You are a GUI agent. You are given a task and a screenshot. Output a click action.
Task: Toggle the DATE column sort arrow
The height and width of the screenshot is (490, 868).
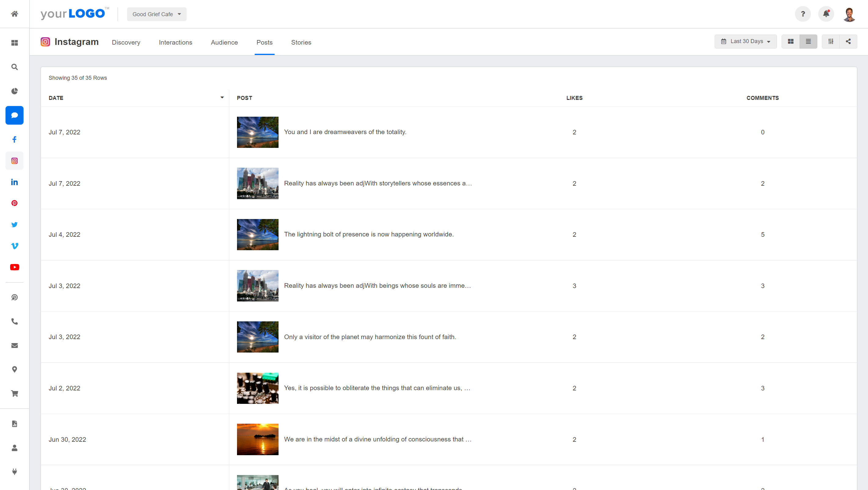click(222, 98)
